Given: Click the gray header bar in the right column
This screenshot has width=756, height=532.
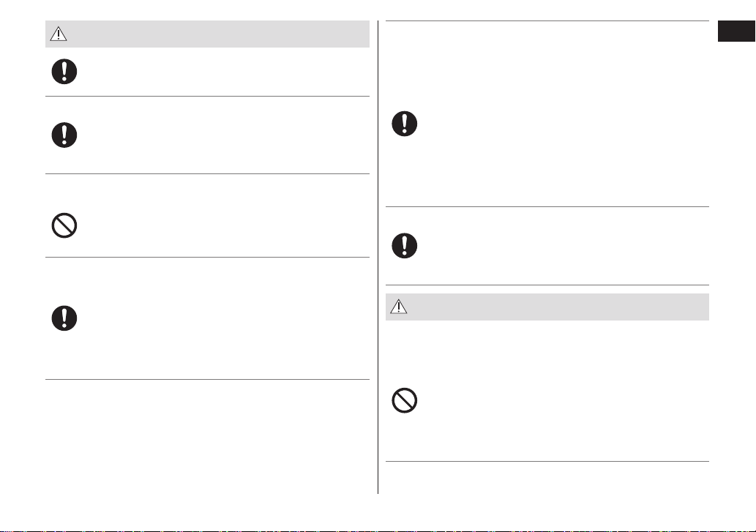Looking at the screenshot, I should coord(547,307).
